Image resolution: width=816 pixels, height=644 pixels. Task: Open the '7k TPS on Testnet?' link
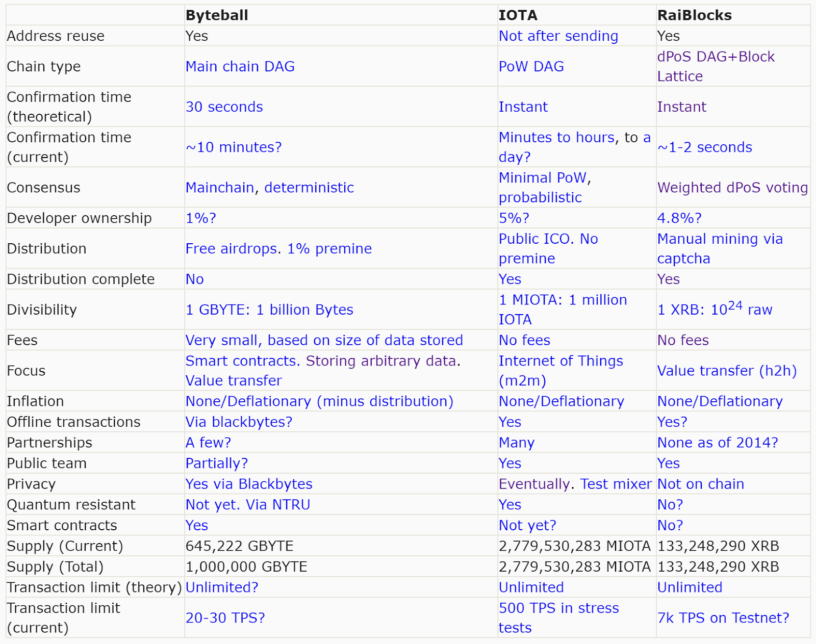[723, 618]
